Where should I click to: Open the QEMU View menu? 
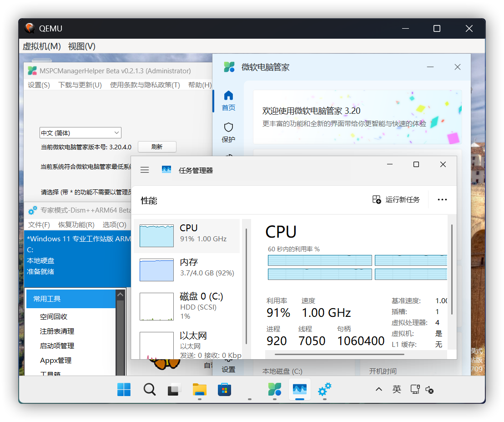coord(81,46)
